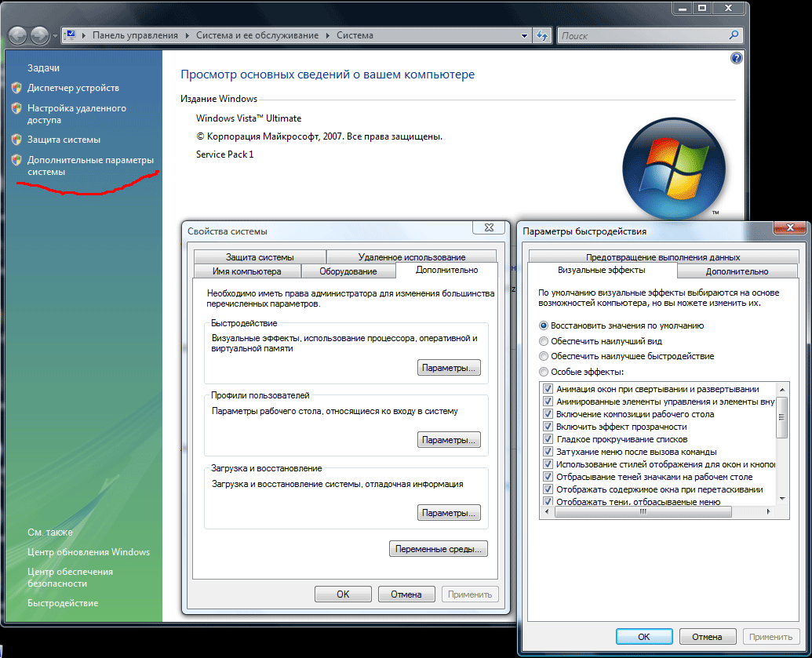Switch to Защита системы tab
Screen dimensions: 812x658
click(x=260, y=257)
